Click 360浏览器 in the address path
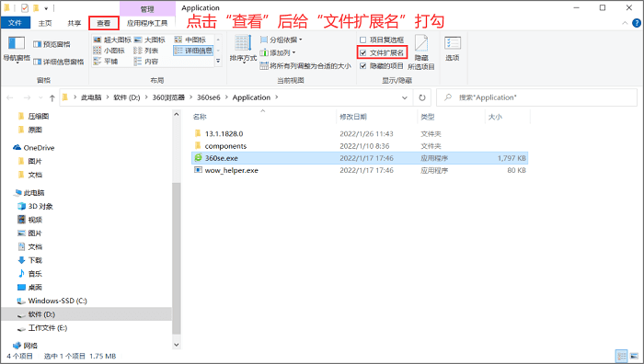Screen dimensions: 644x364 point(168,97)
